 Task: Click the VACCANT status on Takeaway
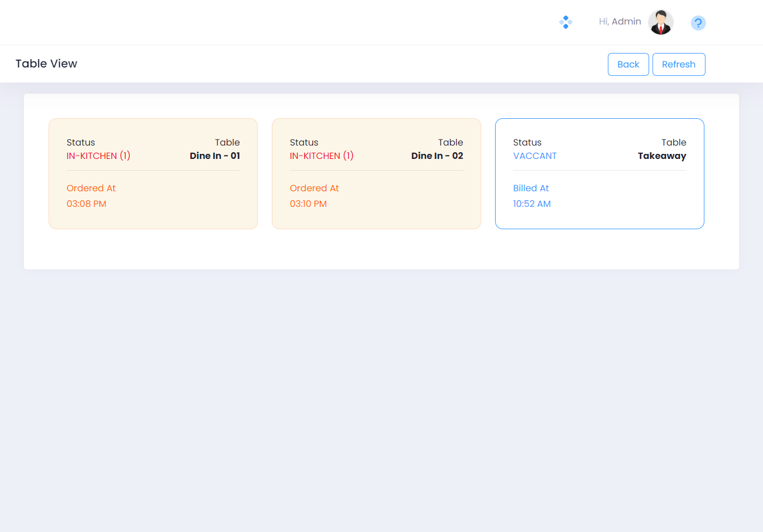535,156
